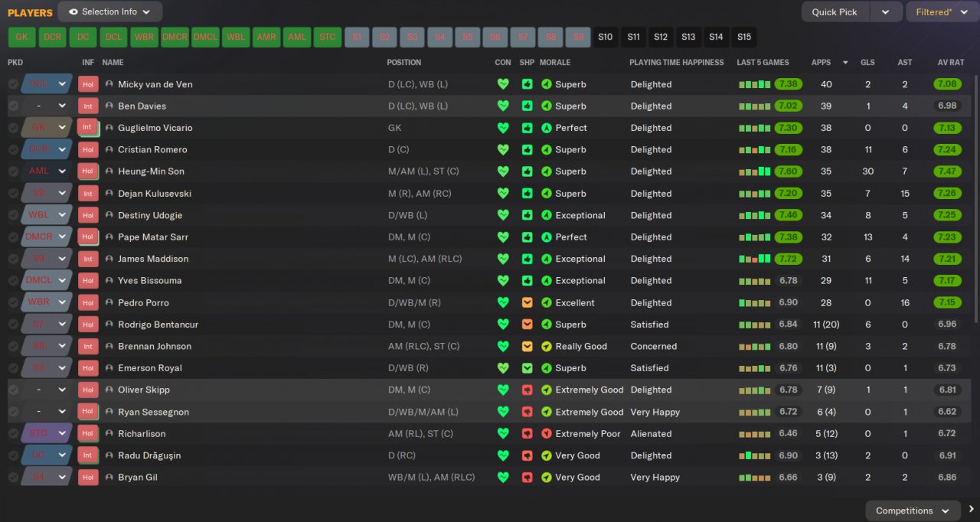Open the profile icon beside Heung-Min Son
Screen dimensions: 980x522
click(x=109, y=171)
